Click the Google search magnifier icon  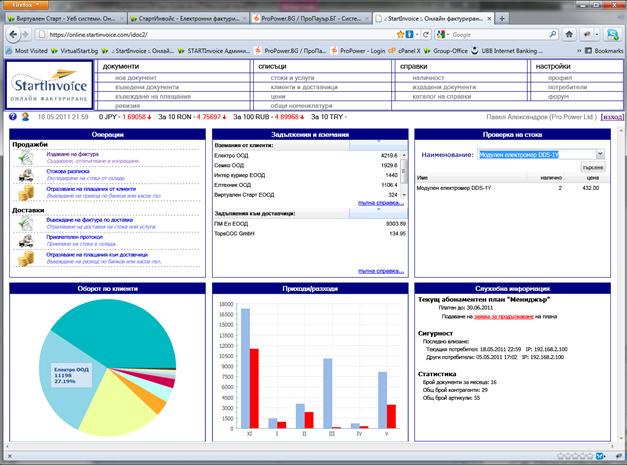pyautogui.click(x=553, y=34)
